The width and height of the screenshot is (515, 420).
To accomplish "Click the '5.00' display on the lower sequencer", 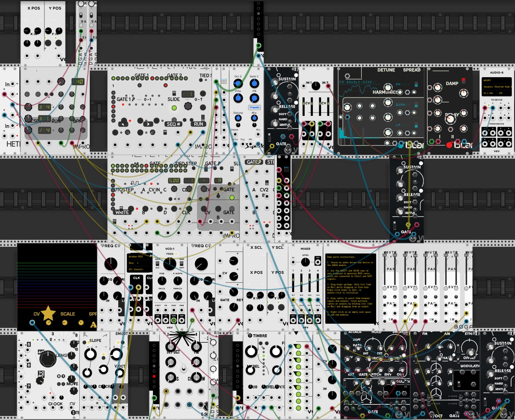I will point(174,181).
